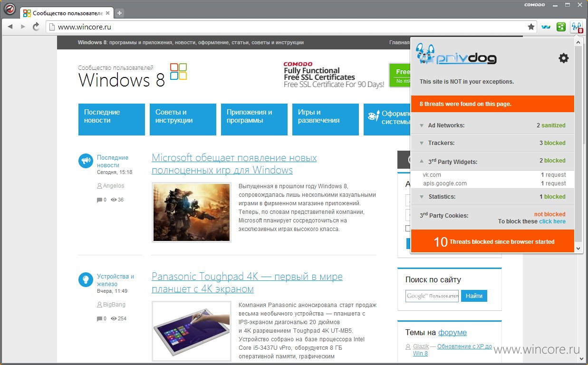Open Советы и инструкции navigation tile
The width and height of the screenshot is (588, 365).
[x=183, y=119]
